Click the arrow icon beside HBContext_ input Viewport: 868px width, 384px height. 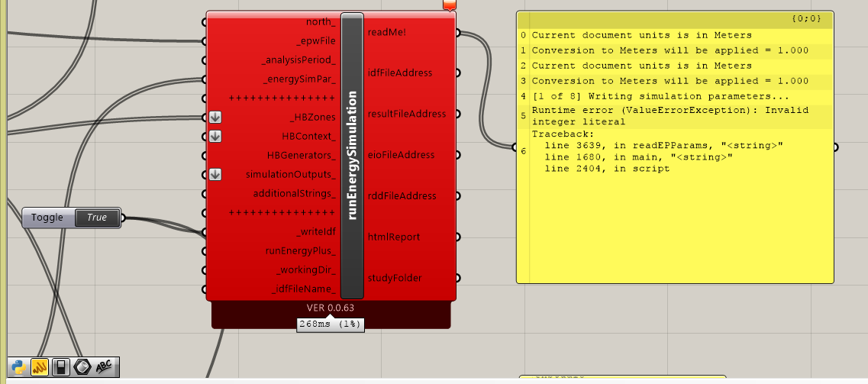tap(215, 137)
